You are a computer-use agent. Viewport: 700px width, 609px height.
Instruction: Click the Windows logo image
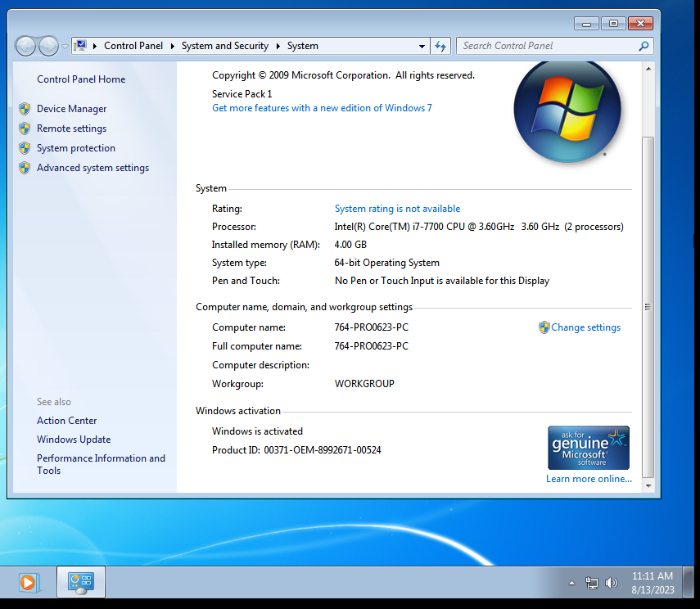coord(567,111)
